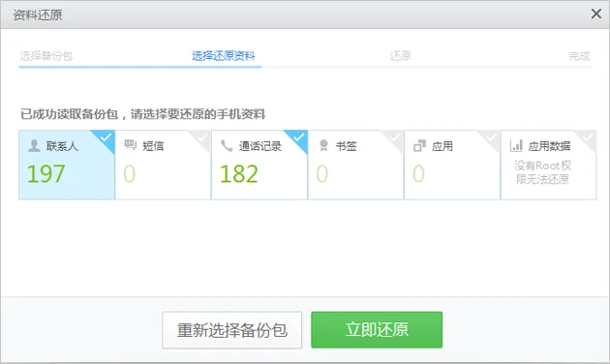This screenshot has width=610, height=364.
Task: Click the 应用 apps icon
Action: [x=420, y=145]
